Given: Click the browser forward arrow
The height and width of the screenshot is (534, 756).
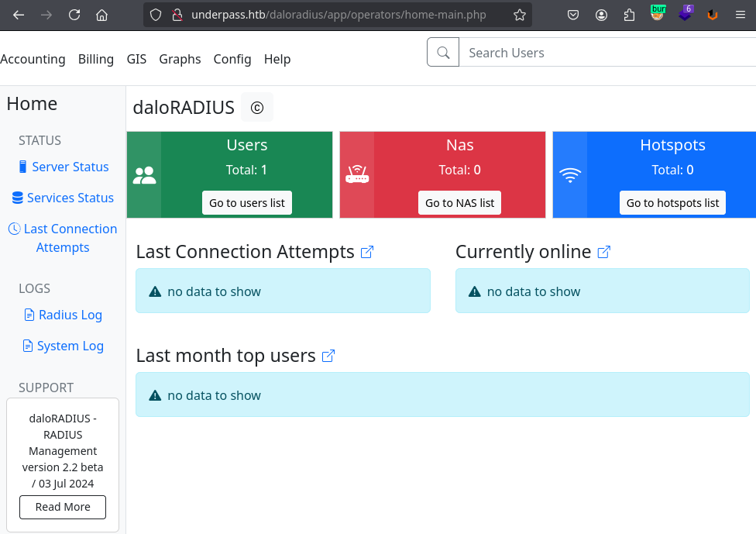Looking at the screenshot, I should coord(46,15).
